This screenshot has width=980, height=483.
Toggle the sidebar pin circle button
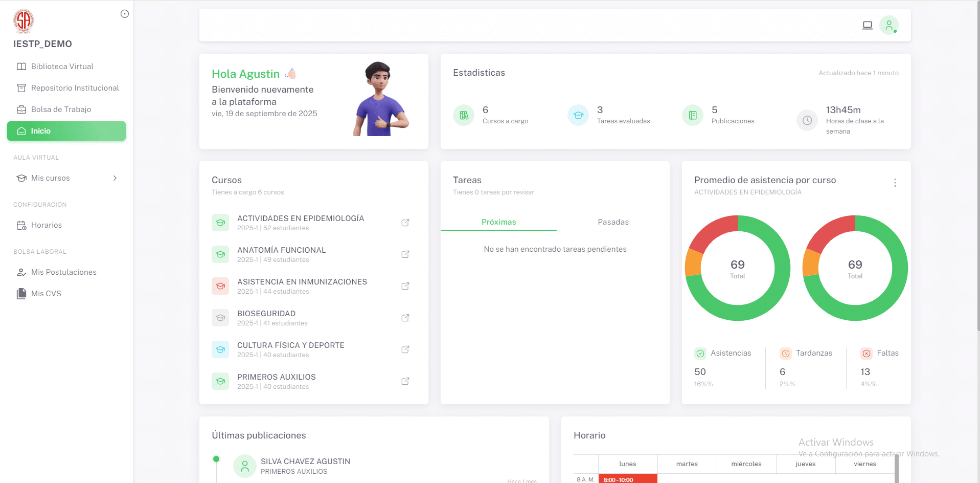(x=124, y=14)
